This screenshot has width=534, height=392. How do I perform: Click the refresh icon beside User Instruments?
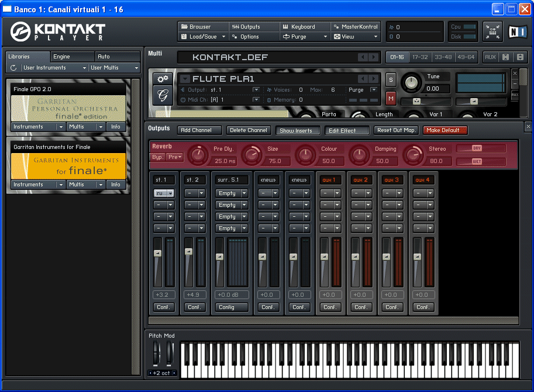13,68
